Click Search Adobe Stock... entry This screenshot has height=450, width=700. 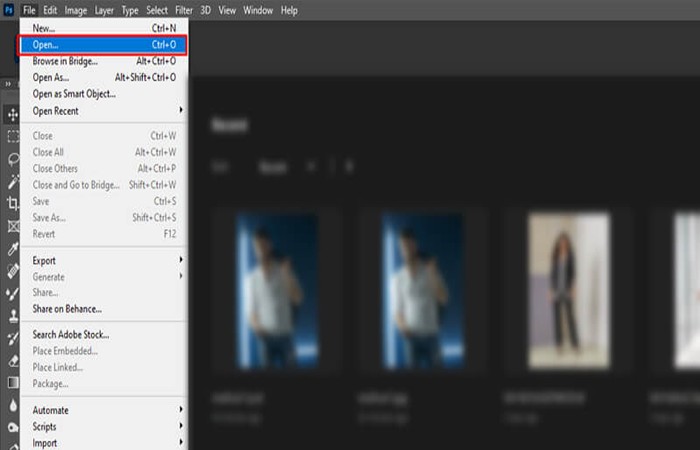pos(104,334)
